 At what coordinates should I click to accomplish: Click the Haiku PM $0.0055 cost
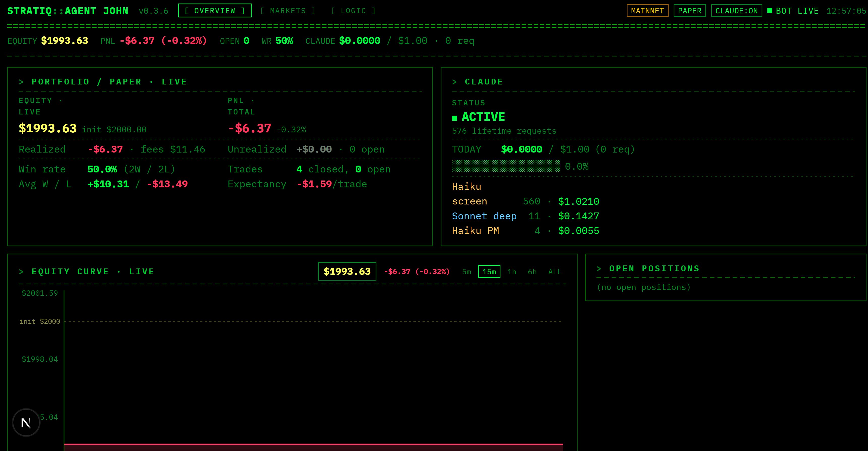point(579,231)
